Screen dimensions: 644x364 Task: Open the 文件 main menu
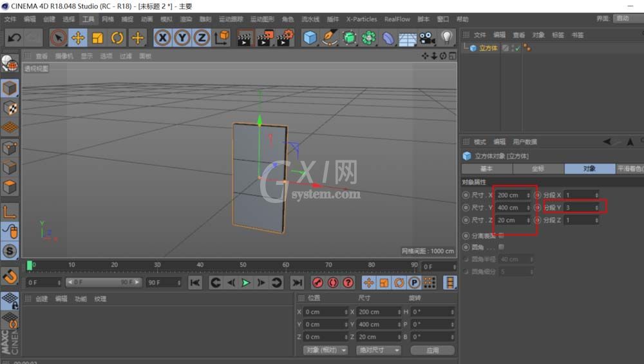coord(10,19)
